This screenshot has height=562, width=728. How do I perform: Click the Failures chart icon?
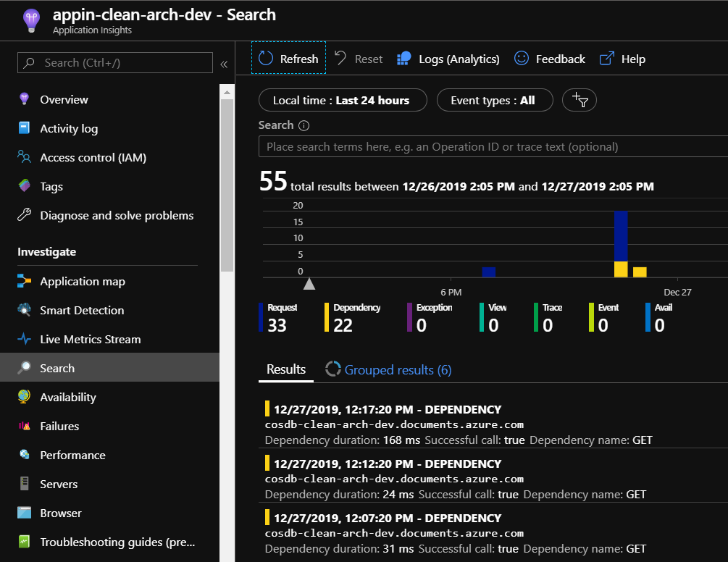[x=24, y=426]
